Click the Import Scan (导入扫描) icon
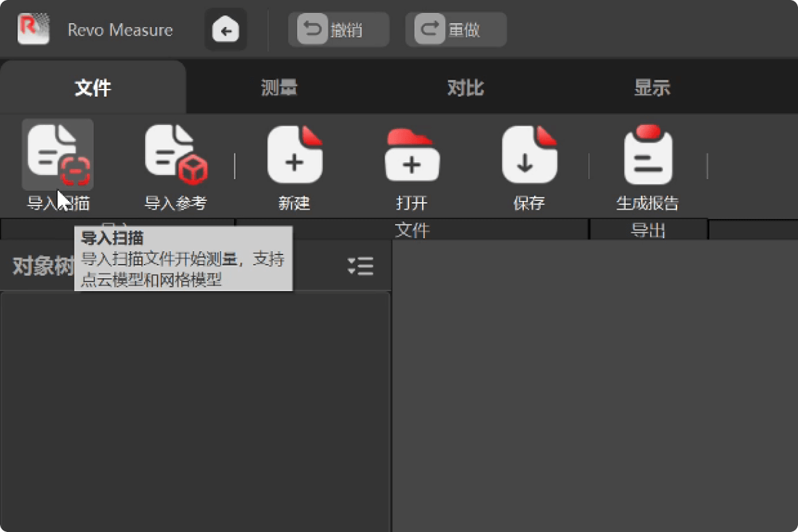Image resolution: width=798 pixels, height=532 pixels. pos(58,155)
